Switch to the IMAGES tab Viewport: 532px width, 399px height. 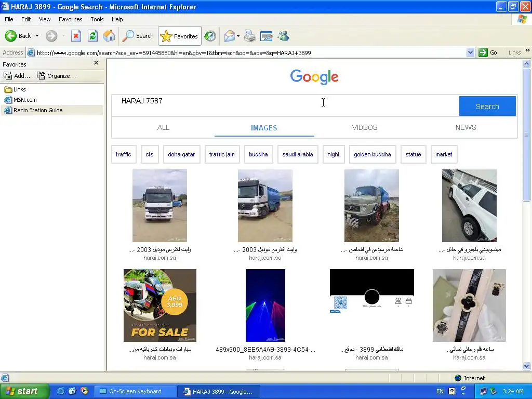(x=264, y=128)
